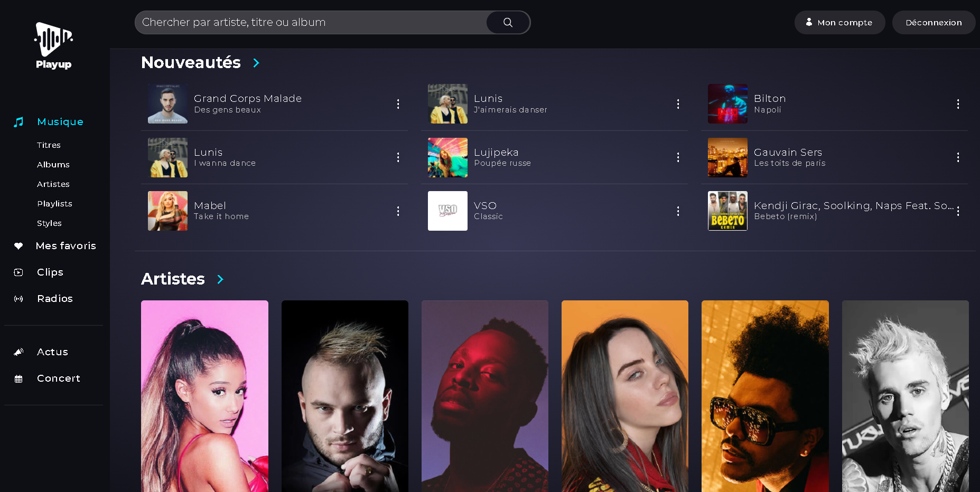Click Bilton Napoli cover art
980x492 pixels.
pyautogui.click(x=727, y=104)
